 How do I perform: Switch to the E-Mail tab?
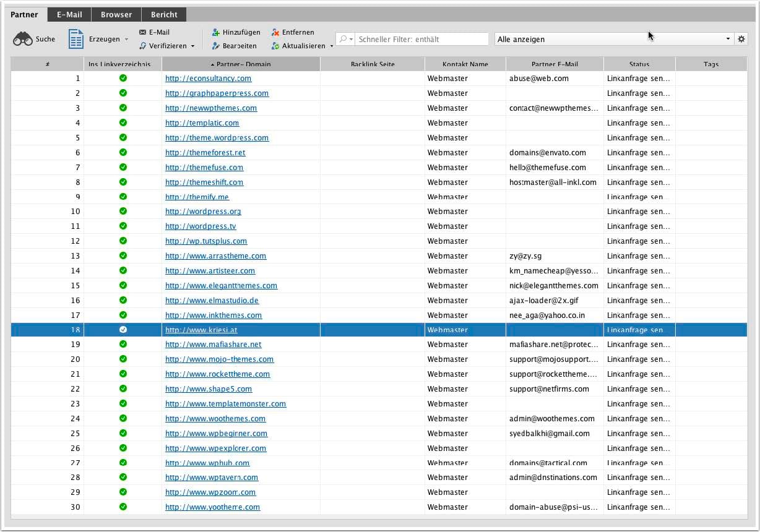[x=69, y=14]
